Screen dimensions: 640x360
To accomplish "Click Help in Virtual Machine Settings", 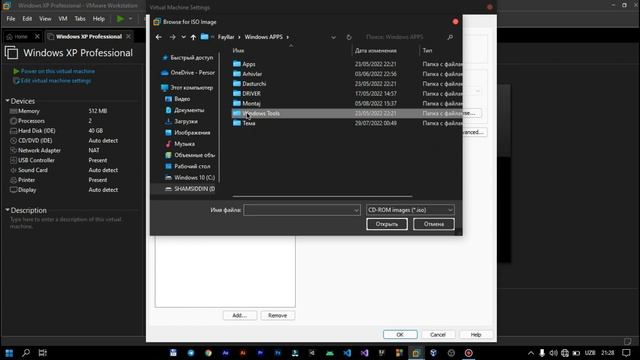I will tap(476, 335).
